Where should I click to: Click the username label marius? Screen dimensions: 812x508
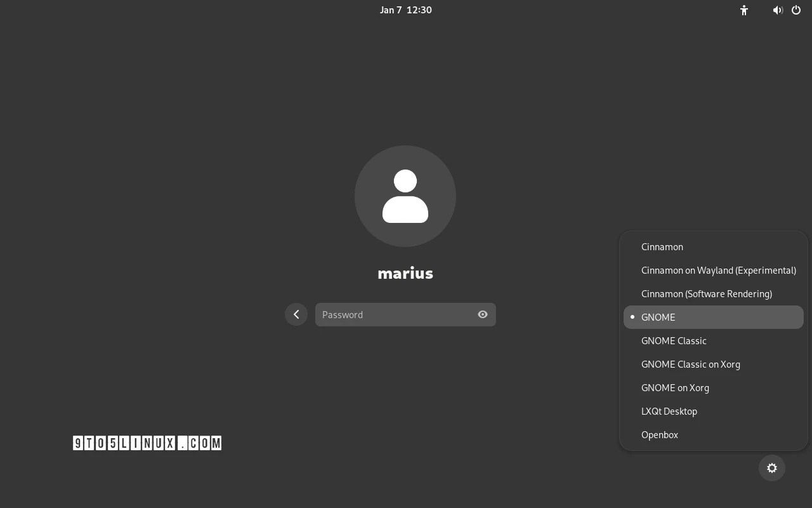click(405, 273)
